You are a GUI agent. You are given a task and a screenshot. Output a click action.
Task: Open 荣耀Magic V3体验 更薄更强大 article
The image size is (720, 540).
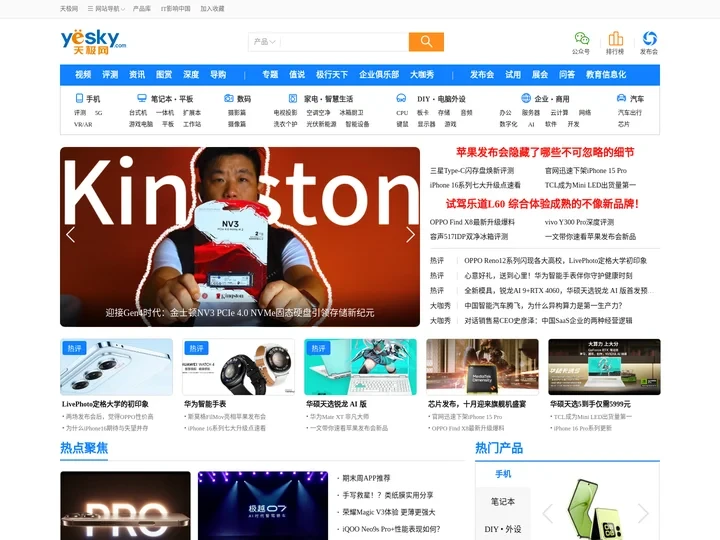coord(388,512)
